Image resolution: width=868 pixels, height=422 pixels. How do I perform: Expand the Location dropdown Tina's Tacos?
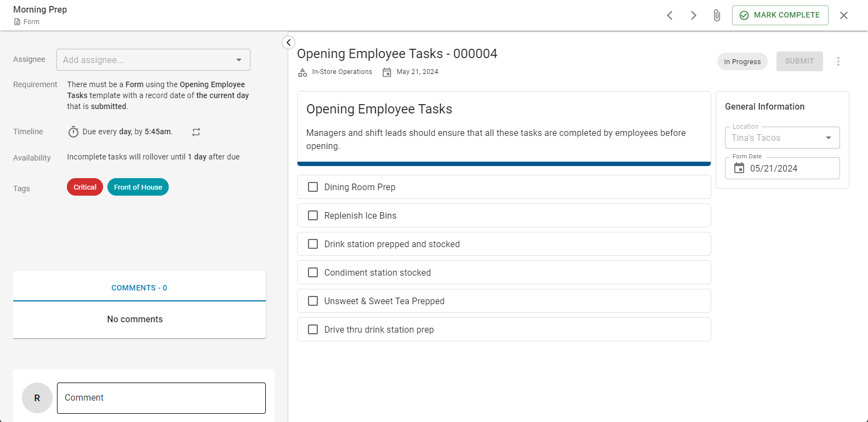(x=783, y=138)
